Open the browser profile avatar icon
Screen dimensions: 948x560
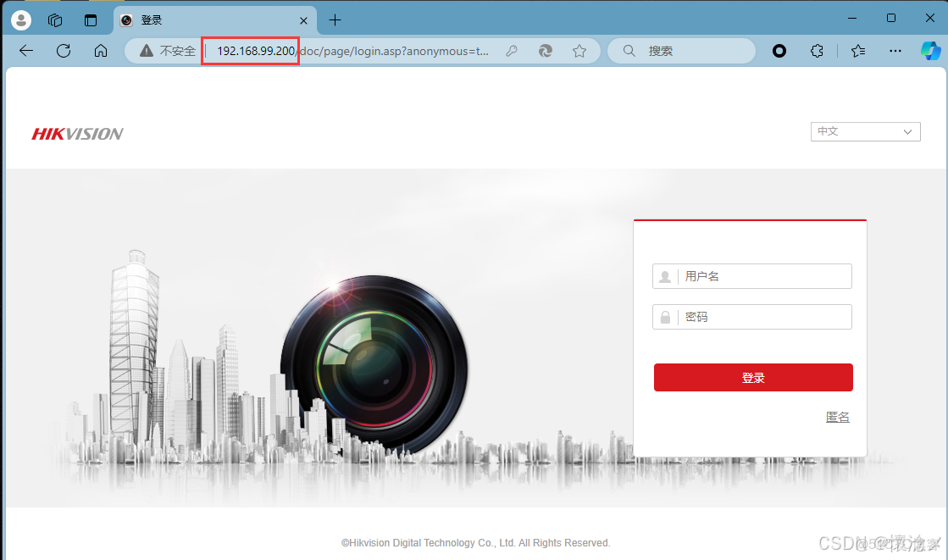pyautogui.click(x=21, y=20)
